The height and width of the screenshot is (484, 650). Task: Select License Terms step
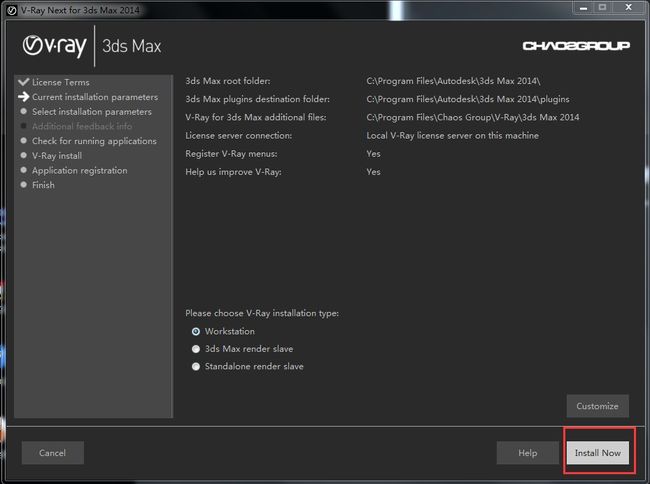[x=61, y=82]
